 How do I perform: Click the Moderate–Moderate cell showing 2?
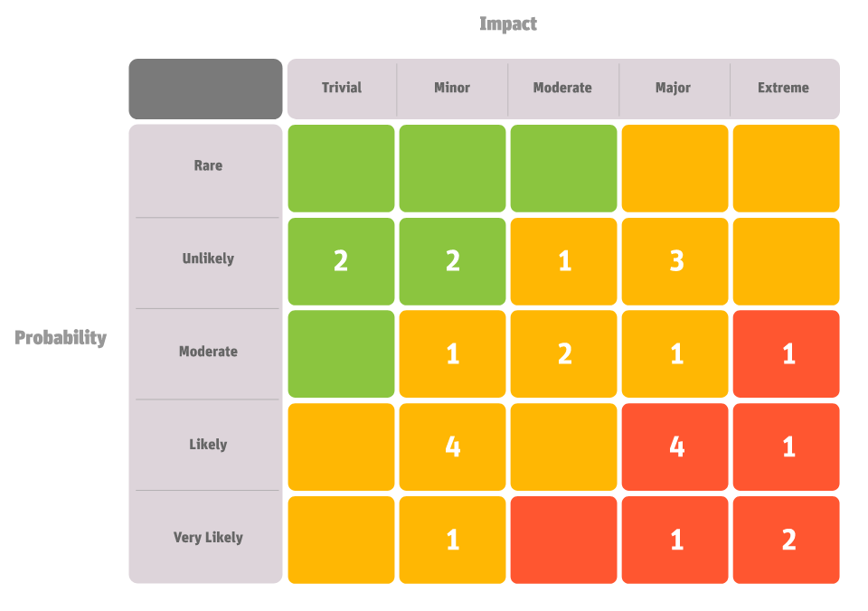point(563,353)
